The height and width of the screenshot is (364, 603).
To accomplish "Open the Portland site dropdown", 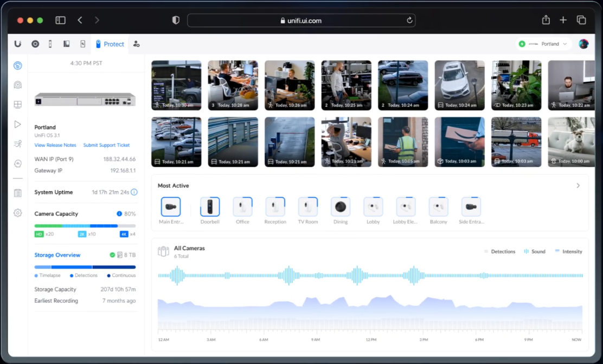I will [x=543, y=44].
